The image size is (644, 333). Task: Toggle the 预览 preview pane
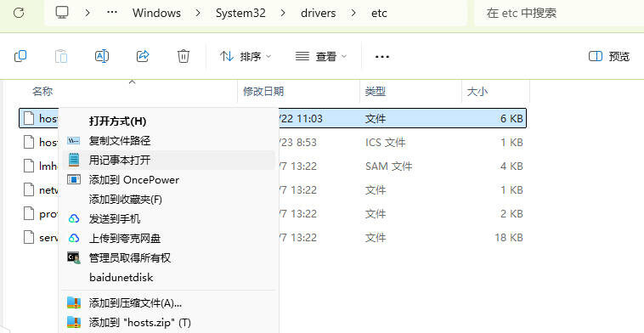tap(608, 56)
